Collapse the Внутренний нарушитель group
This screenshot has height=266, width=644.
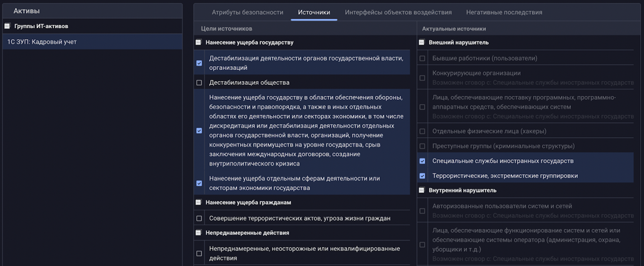pos(422,190)
